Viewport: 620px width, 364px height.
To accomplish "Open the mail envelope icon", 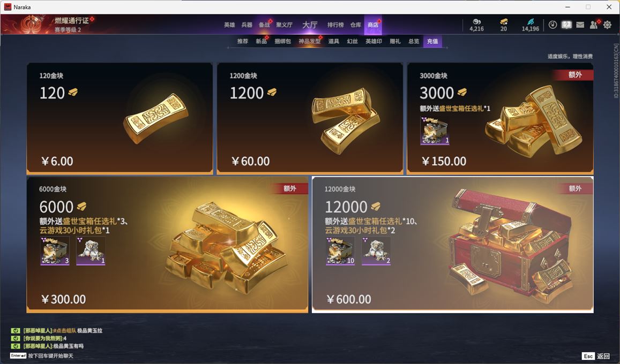I will [580, 25].
